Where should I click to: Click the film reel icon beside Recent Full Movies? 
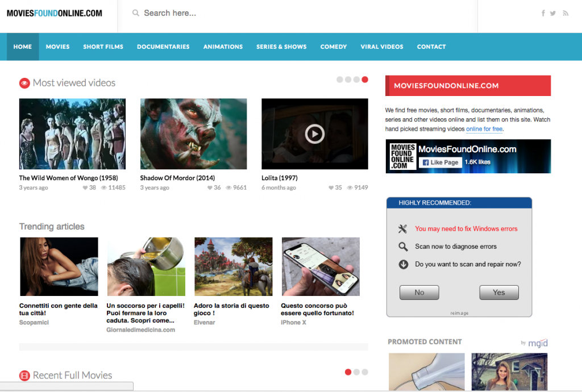coord(24,376)
